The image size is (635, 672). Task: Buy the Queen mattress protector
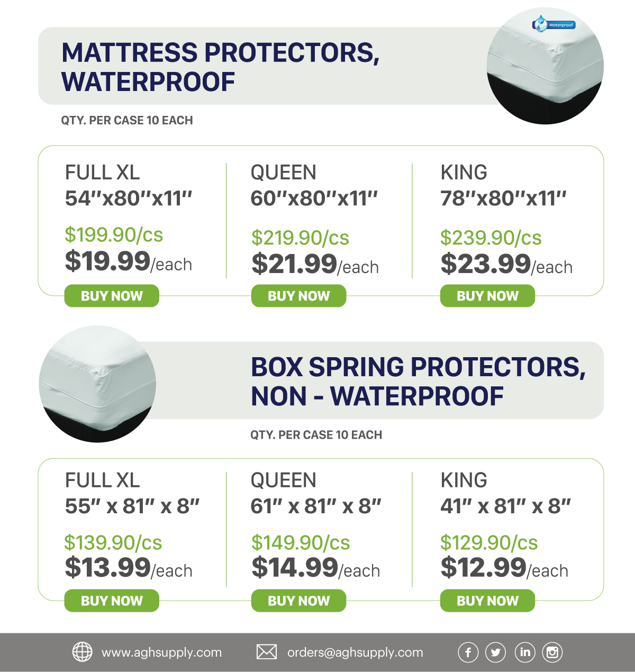pyautogui.click(x=298, y=296)
